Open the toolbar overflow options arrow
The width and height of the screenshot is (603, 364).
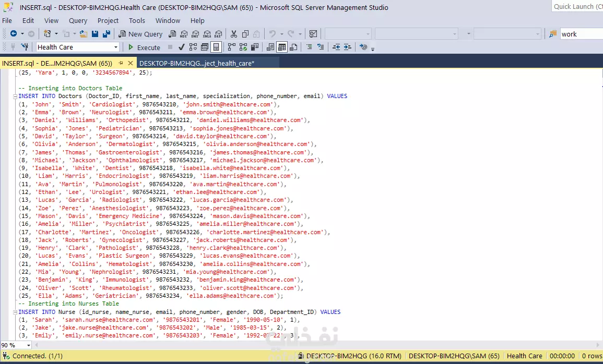373,48
